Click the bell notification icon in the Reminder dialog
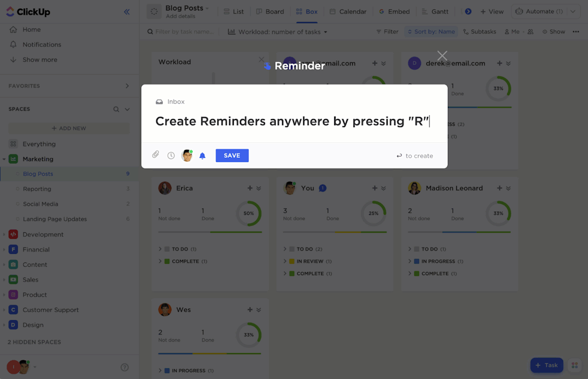The width and height of the screenshot is (588, 379). pyautogui.click(x=202, y=154)
